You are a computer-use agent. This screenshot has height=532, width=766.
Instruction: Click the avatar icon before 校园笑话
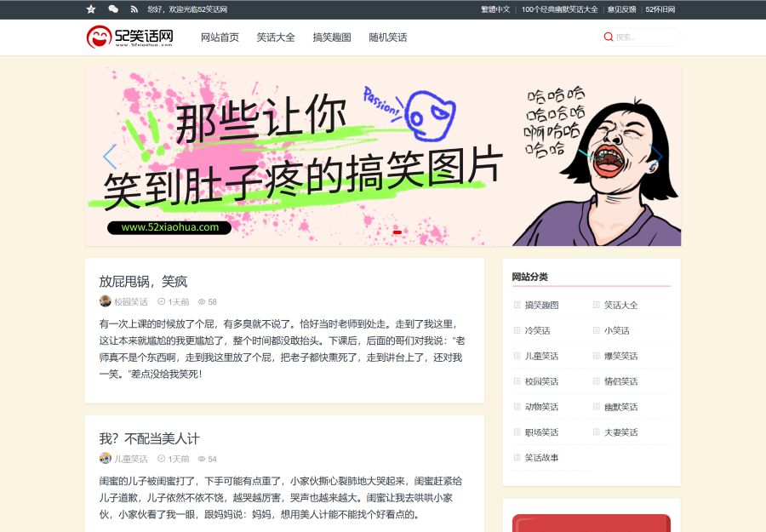(104, 301)
